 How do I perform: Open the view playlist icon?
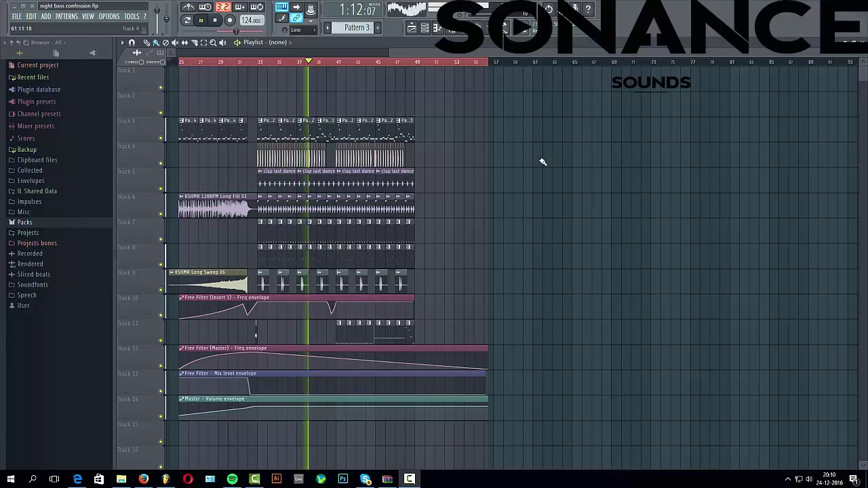(x=412, y=28)
